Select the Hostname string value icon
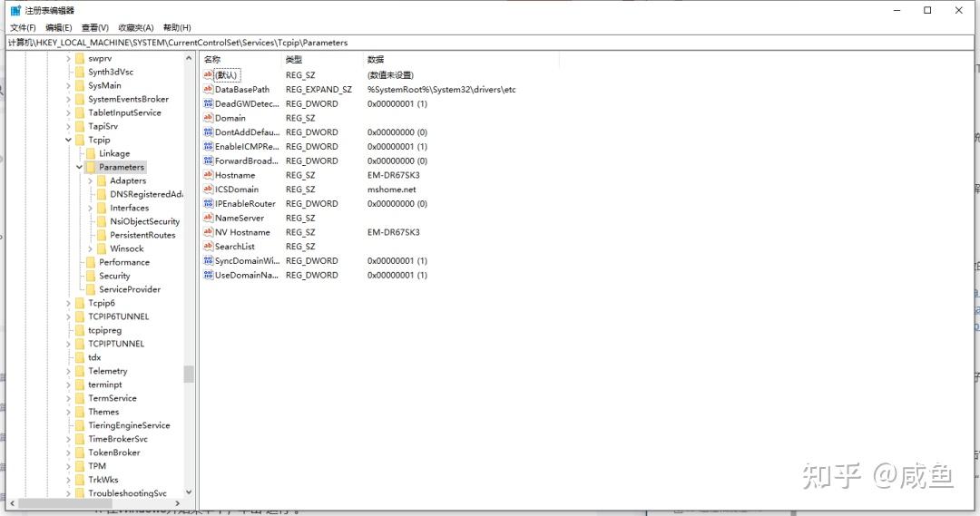 [208, 175]
